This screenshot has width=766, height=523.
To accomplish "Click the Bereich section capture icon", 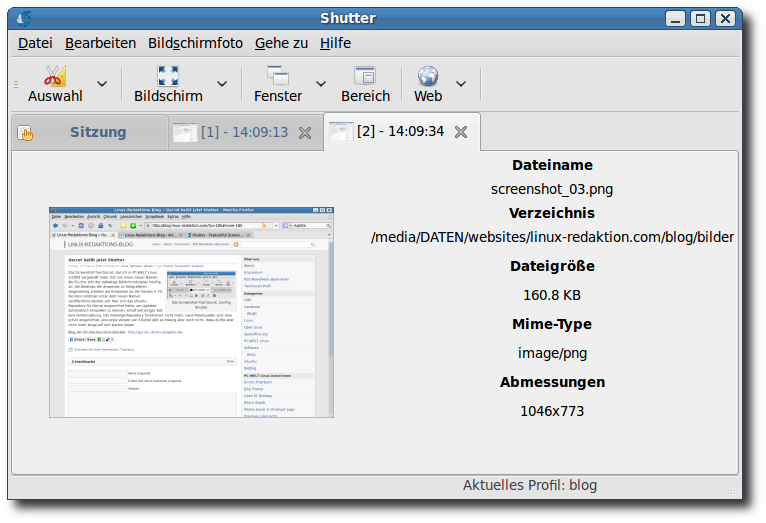I will [365, 76].
